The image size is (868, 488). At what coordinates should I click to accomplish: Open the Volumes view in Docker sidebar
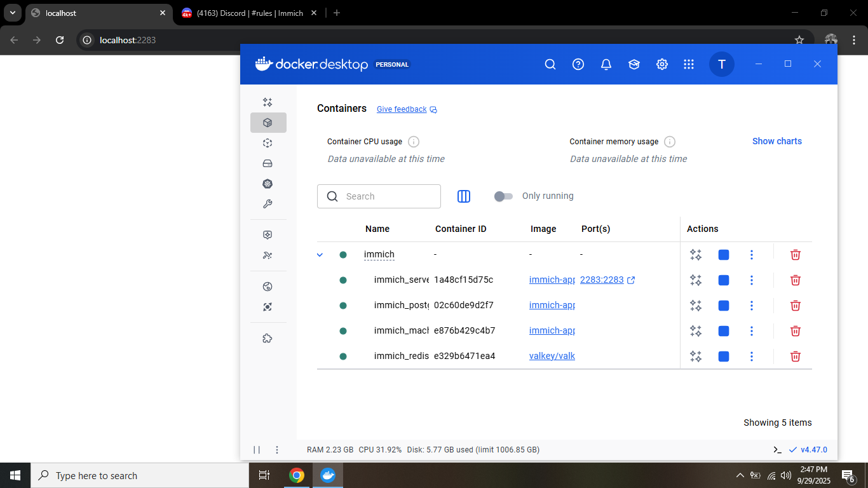[x=268, y=163]
